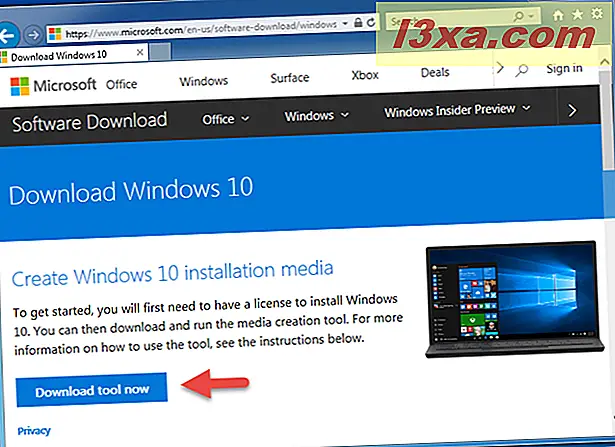
Task: Expand the Windows dropdown in dark bar
Action: click(317, 116)
